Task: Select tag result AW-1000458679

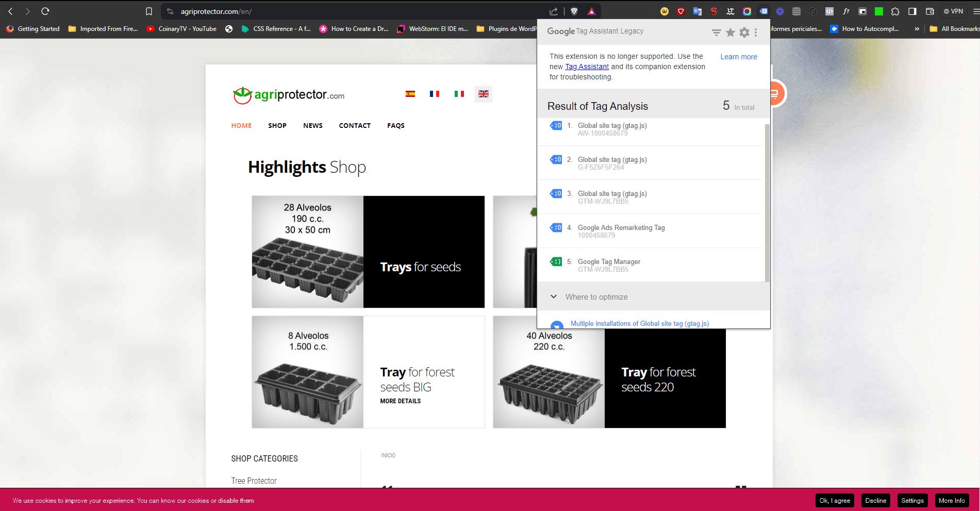Action: 650,129
